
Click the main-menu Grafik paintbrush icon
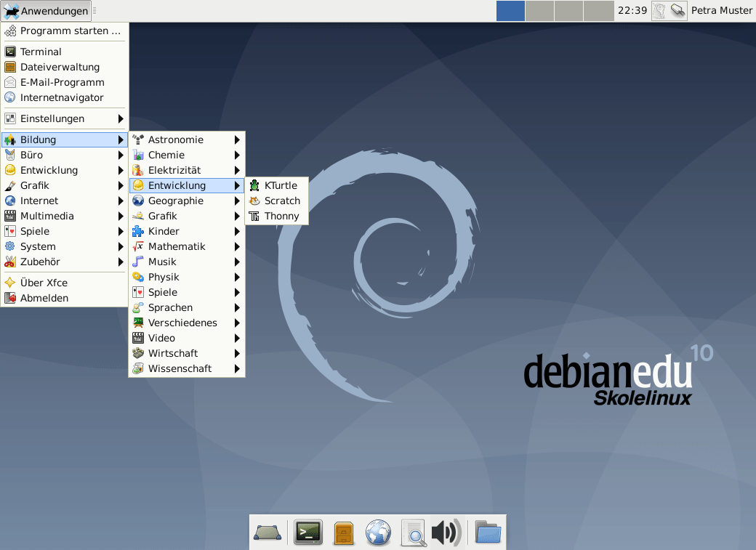point(10,185)
